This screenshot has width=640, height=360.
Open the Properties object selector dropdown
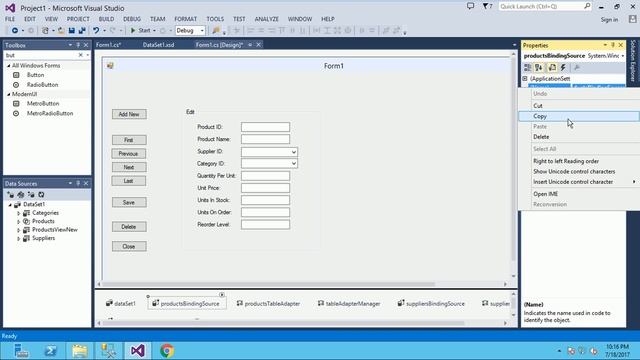[x=622, y=56]
